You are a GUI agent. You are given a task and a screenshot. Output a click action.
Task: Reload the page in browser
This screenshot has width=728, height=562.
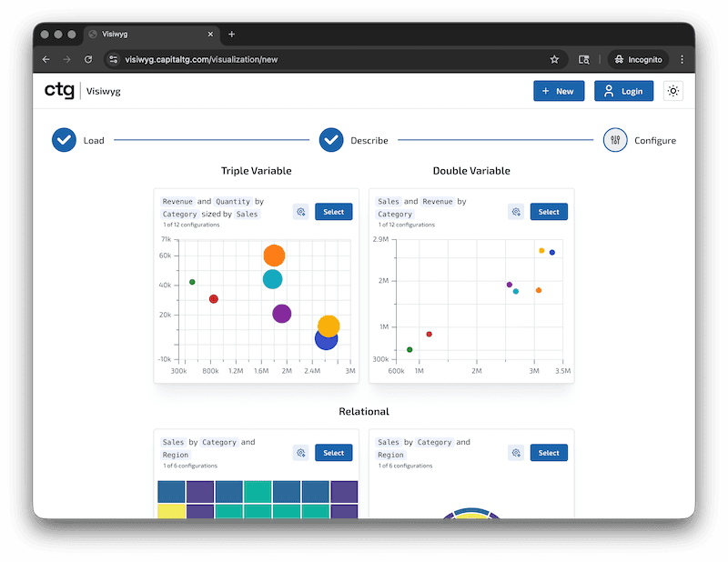coord(88,59)
